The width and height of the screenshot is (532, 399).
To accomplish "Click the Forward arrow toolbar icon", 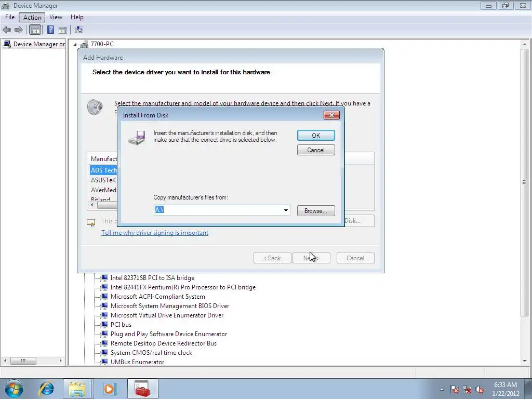I will 19,30.
